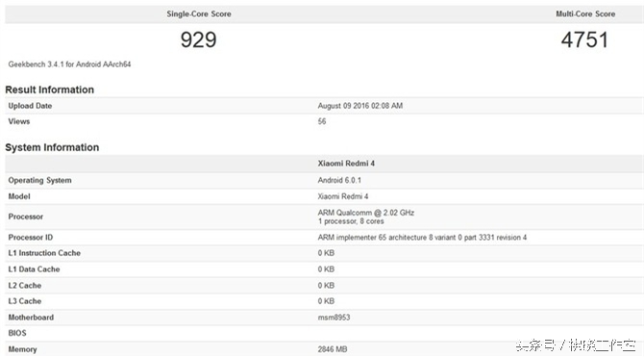Screen dimensions: 644x357
Task: Click the BIOS label
Action: coord(17,333)
